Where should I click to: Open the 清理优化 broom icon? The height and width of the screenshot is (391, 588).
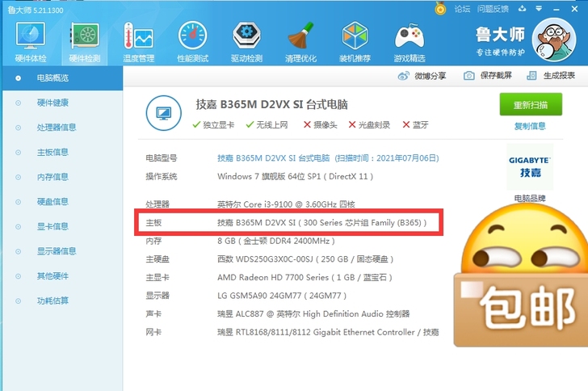[x=300, y=42]
